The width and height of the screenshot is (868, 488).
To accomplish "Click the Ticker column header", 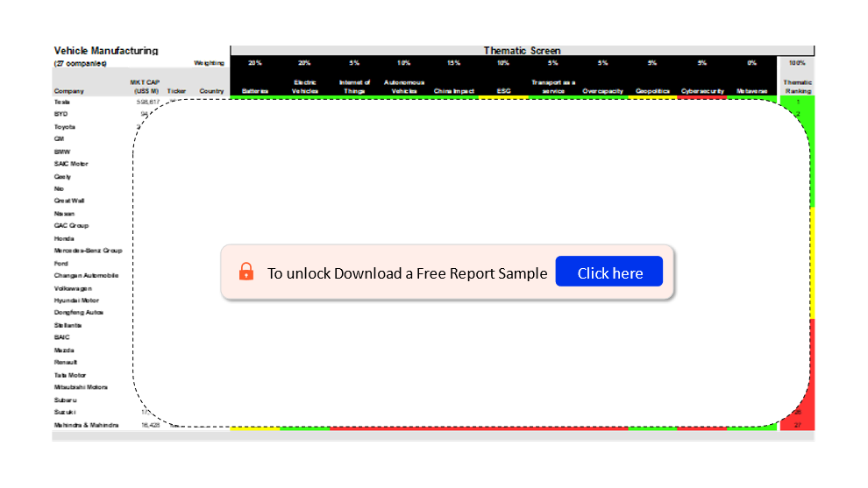I will pyautogui.click(x=176, y=91).
